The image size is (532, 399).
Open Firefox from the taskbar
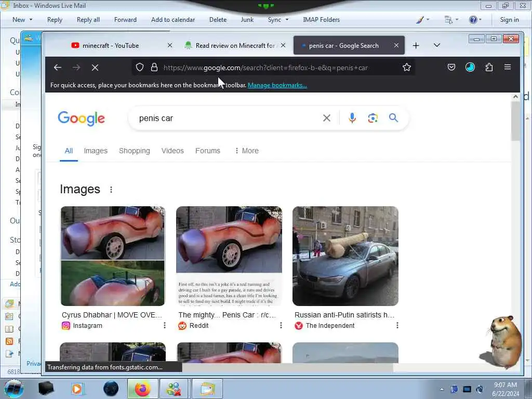[x=142, y=389]
